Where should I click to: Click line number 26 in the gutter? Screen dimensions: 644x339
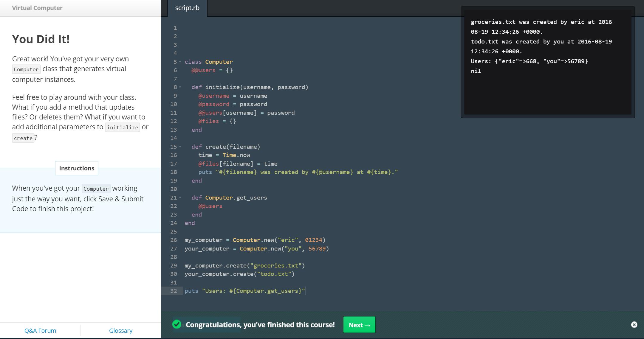[174, 240]
